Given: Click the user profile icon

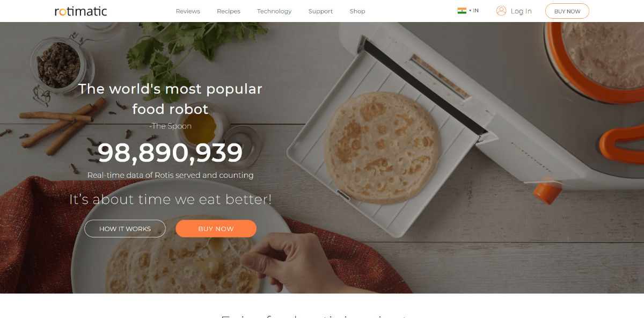Looking at the screenshot, I should tap(501, 11).
